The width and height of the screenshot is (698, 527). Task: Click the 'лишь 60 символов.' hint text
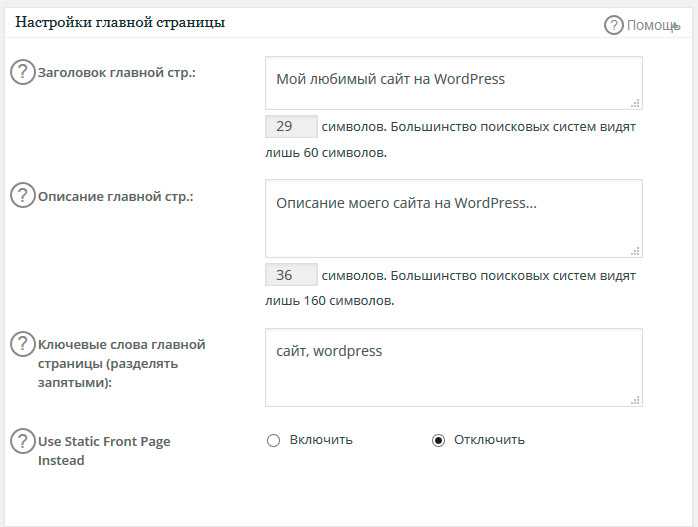click(x=326, y=153)
